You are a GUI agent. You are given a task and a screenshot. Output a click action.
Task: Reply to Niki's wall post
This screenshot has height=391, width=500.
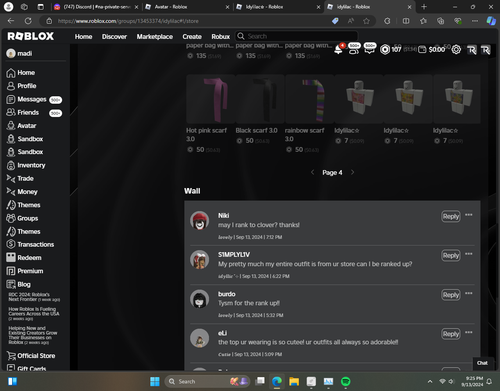click(451, 216)
